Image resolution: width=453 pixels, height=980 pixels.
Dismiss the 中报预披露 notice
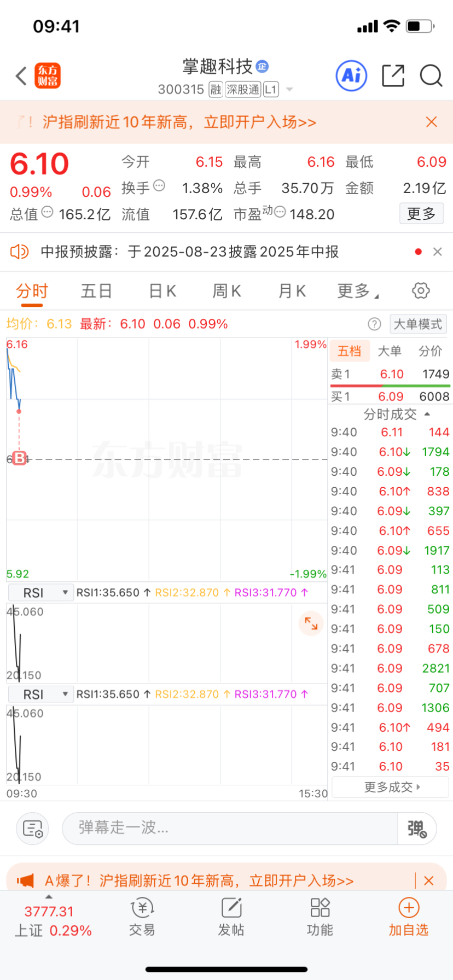(437, 252)
